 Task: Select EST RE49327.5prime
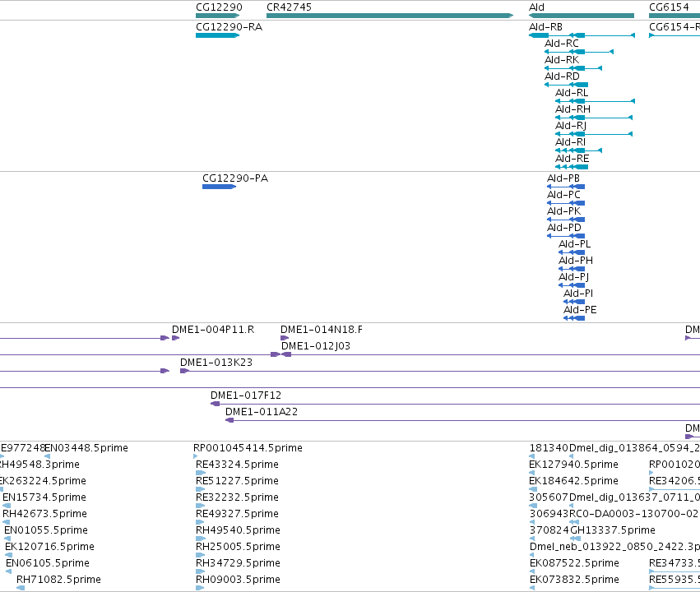[200, 522]
